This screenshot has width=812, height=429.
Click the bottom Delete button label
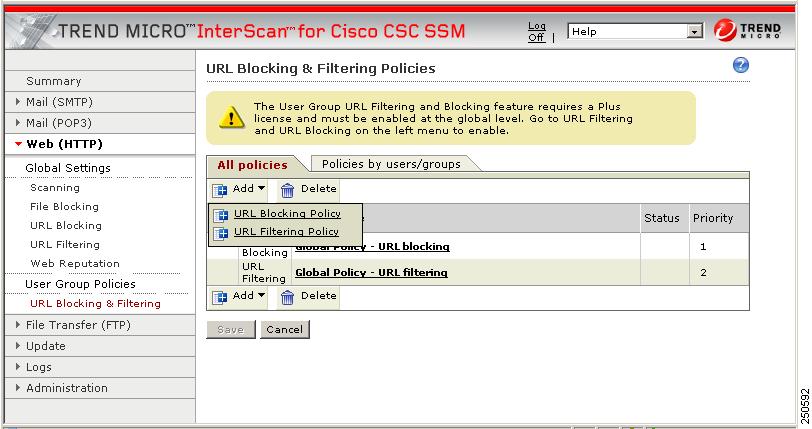pos(318,295)
